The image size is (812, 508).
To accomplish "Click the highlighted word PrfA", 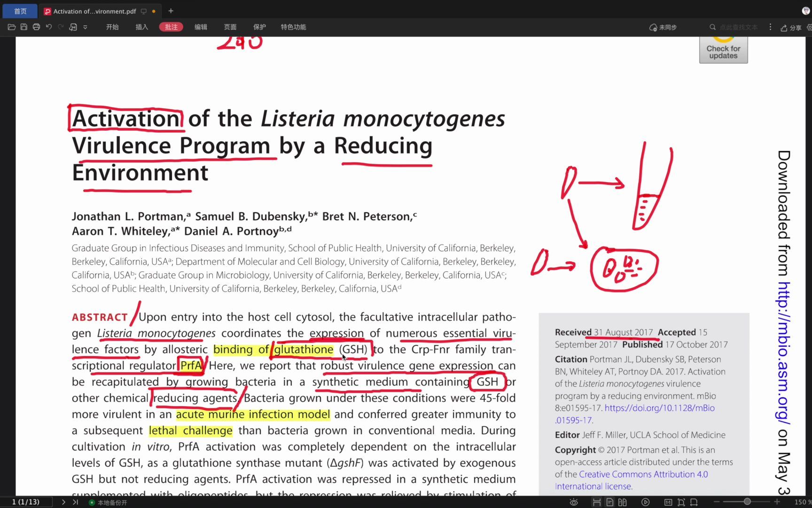I will [x=191, y=365].
